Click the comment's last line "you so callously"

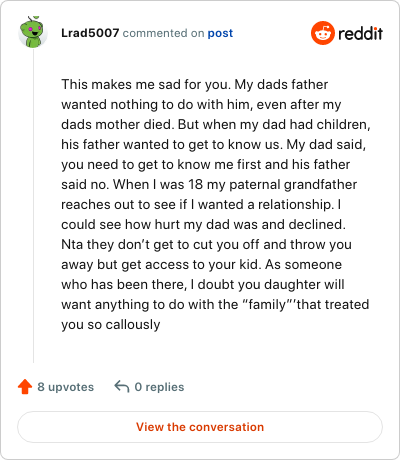[x=111, y=324]
